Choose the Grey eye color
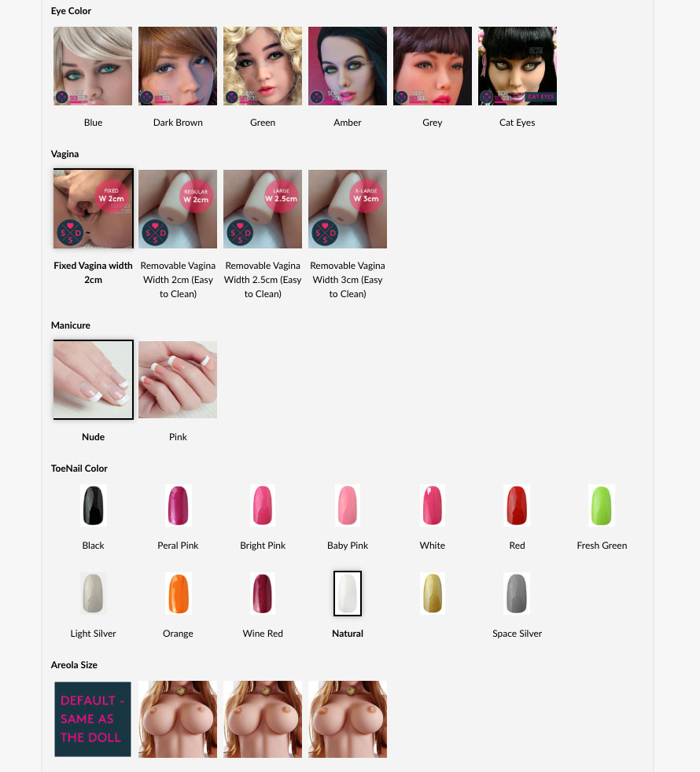 click(x=432, y=66)
